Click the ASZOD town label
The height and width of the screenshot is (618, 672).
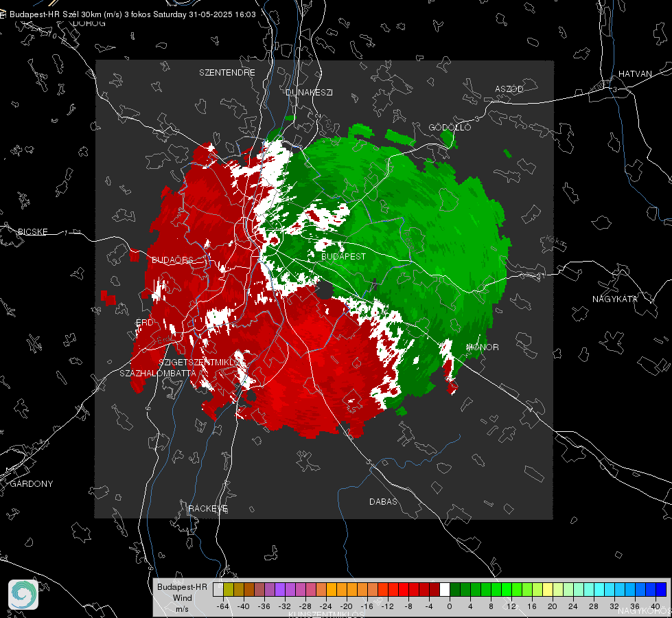tap(509, 89)
